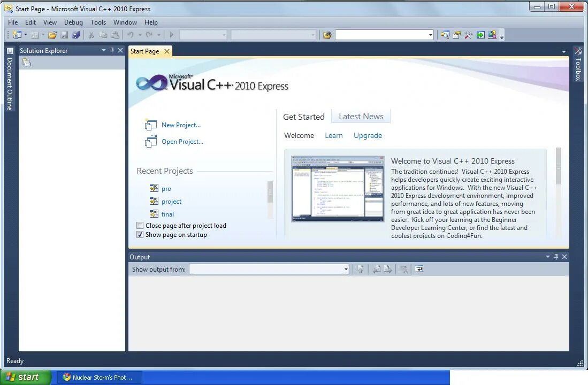Screen dimensions: 588x385
Task: Open the Learn section link
Action: pos(334,136)
